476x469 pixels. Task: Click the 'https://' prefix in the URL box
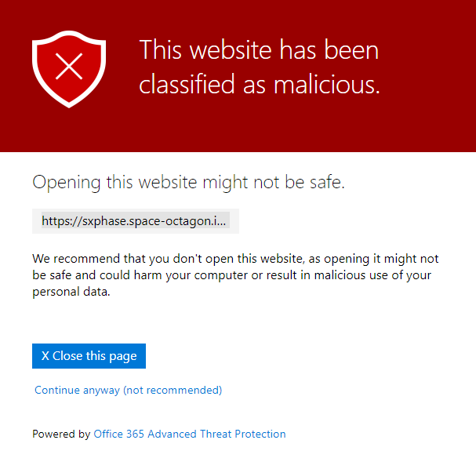coord(60,221)
